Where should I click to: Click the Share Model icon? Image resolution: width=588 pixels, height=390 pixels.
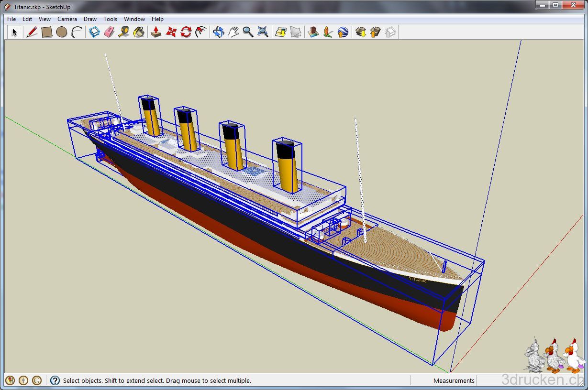(x=375, y=32)
